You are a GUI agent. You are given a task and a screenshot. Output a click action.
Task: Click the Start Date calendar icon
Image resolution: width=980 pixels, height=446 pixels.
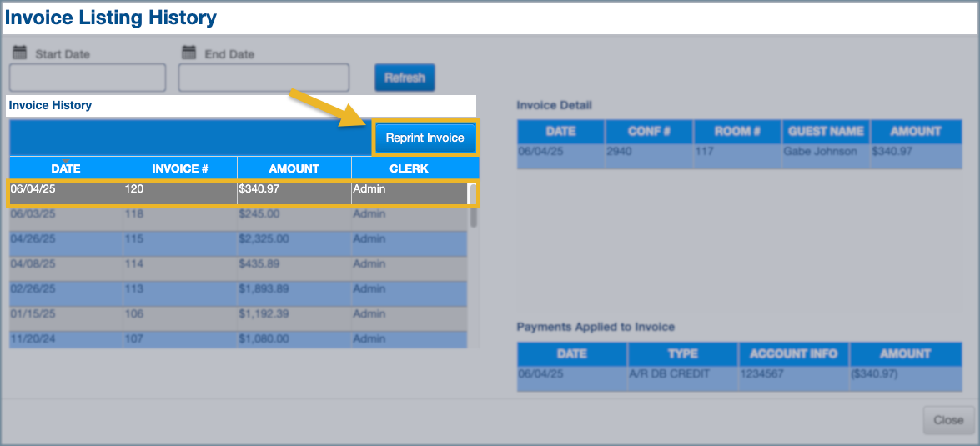click(20, 53)
